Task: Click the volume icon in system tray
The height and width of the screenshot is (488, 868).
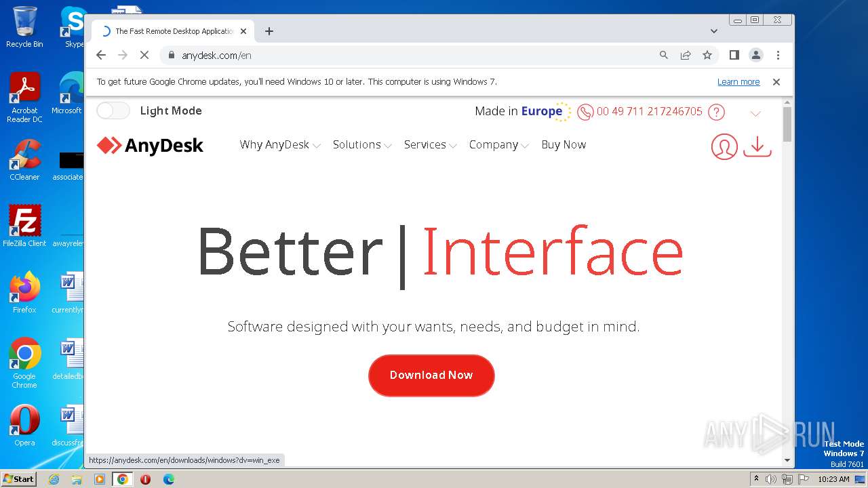Action: [x=771, y=479]
